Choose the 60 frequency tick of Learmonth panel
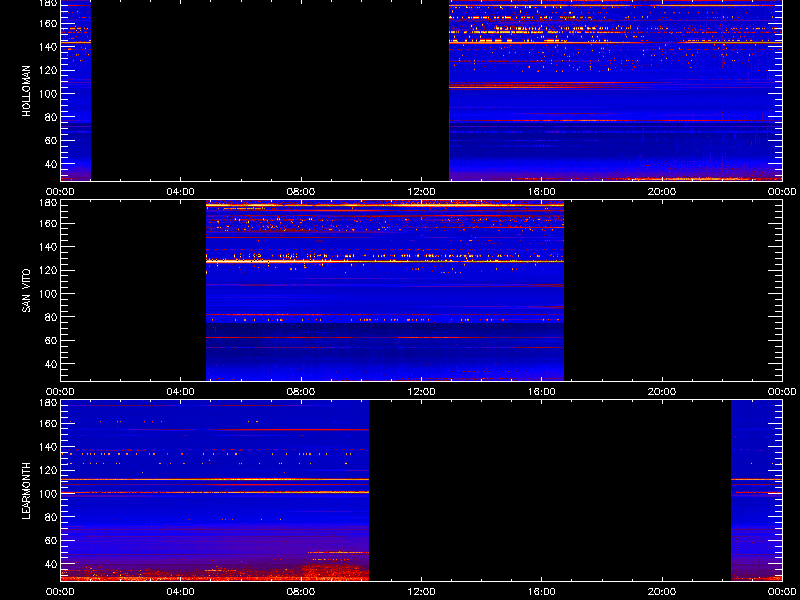Image resolution: width=800 pixels, height=600 pixels. (52, 540)
